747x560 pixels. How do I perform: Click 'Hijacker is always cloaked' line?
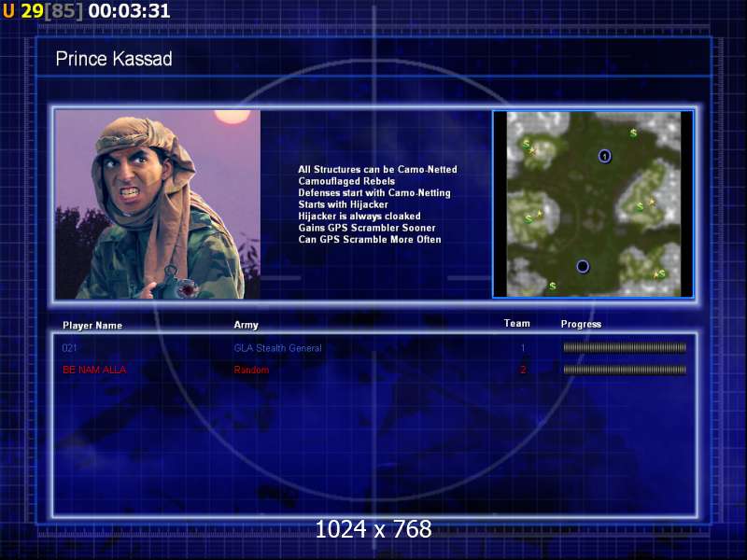click(359, 217)
